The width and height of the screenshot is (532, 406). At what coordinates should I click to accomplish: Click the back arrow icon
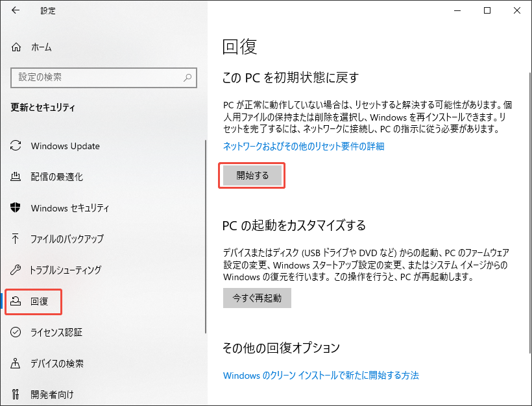pyautogui.click(x=16, y=10)
